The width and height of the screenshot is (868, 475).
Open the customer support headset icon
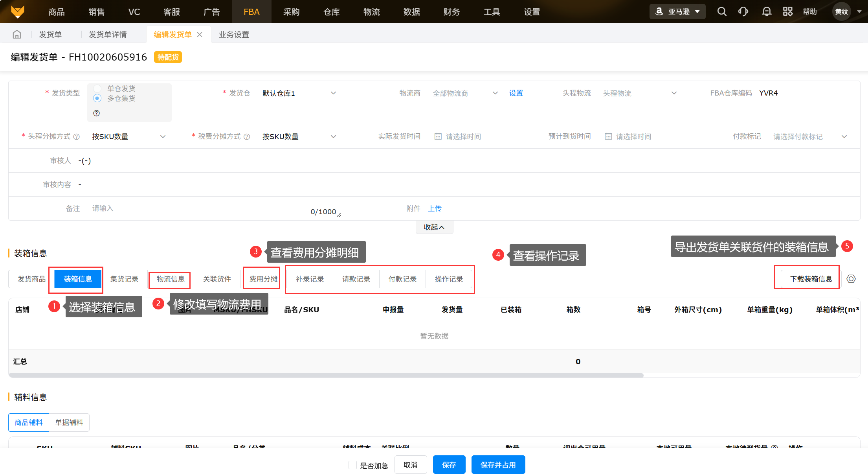pos(743,11)
